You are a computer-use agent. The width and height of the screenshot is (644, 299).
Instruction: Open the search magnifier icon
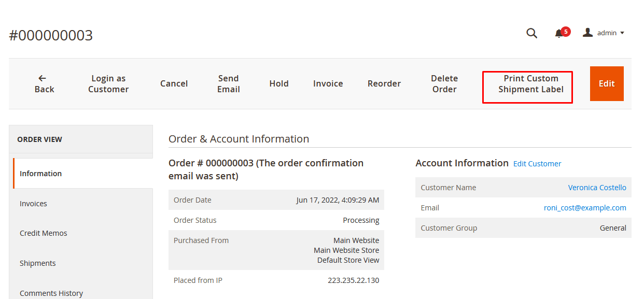point(531,33)
